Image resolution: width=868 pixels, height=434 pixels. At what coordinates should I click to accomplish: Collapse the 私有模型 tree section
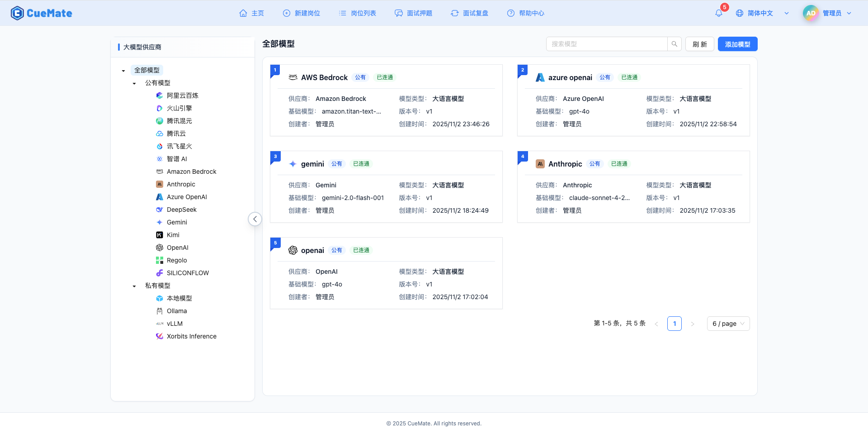pyautogui.click(x=134, y=286)
